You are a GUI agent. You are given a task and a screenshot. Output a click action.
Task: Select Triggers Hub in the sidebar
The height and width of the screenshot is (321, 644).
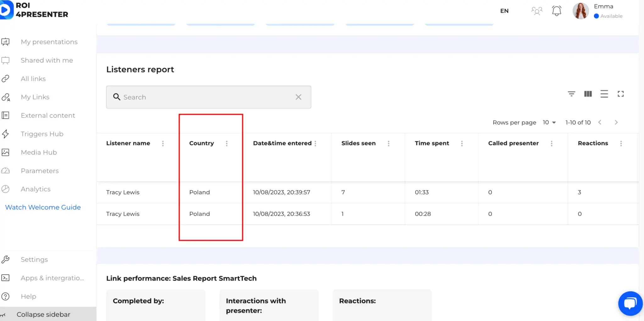(42, 134)
